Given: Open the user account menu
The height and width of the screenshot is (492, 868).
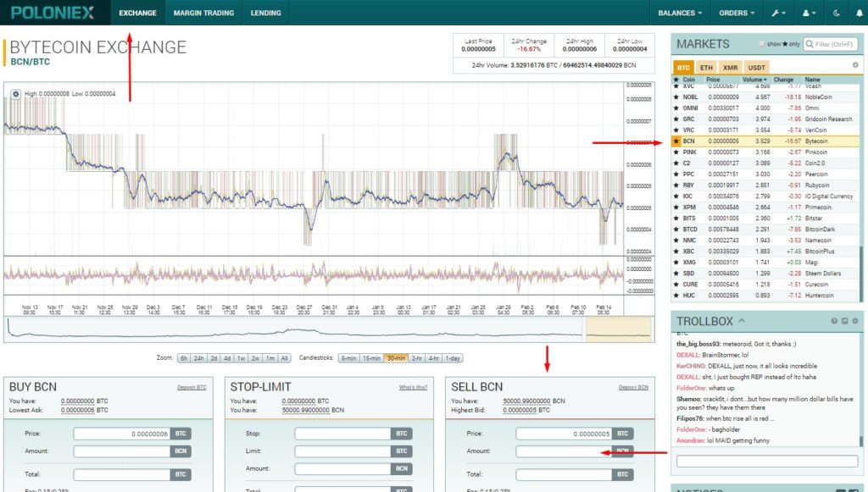Looking at the screenshot, I should [809, 13].
